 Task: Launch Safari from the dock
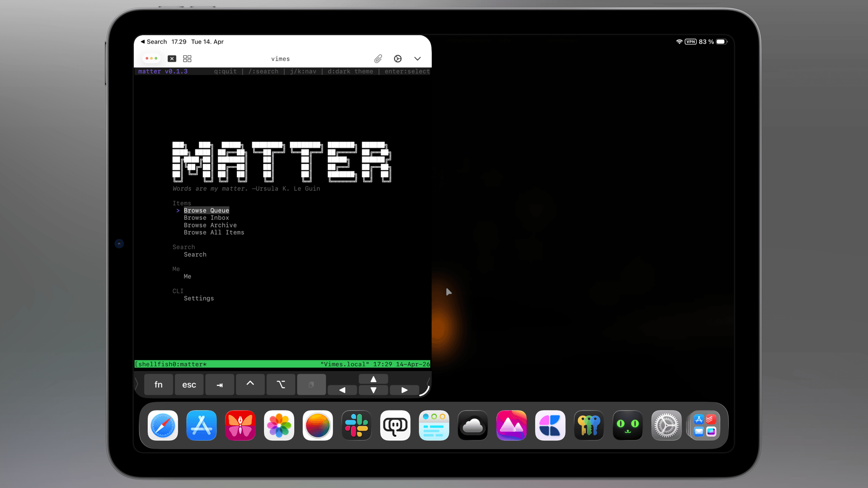coord(162,425)
